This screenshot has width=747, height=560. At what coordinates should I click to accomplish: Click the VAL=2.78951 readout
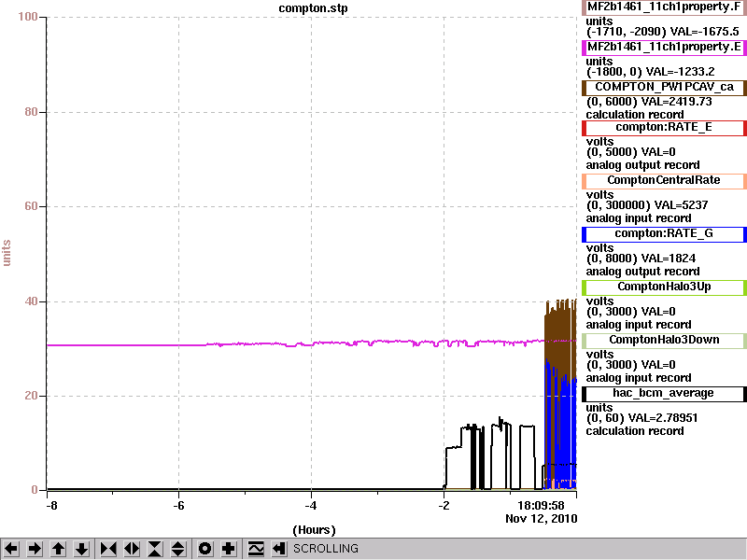(663, 418)
